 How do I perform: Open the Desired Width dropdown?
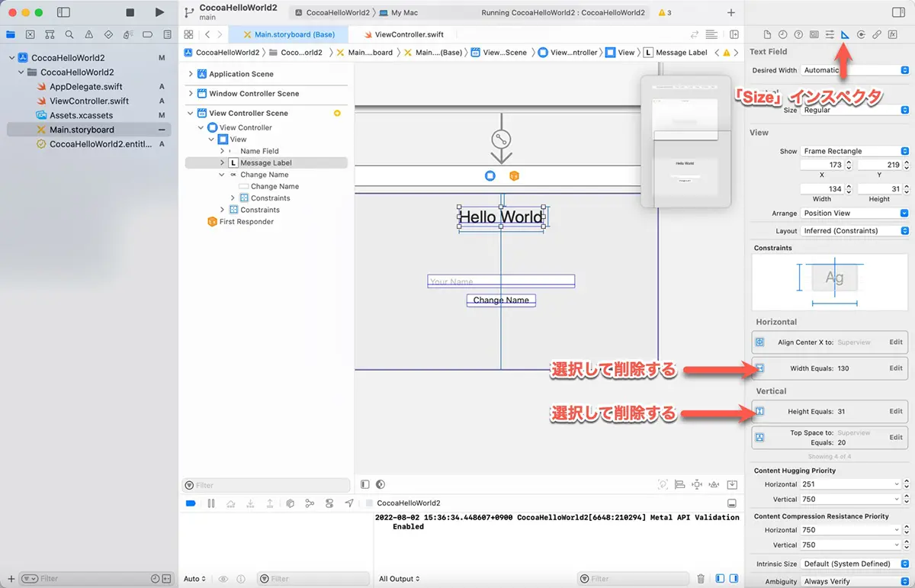click(x=855, y=70)
